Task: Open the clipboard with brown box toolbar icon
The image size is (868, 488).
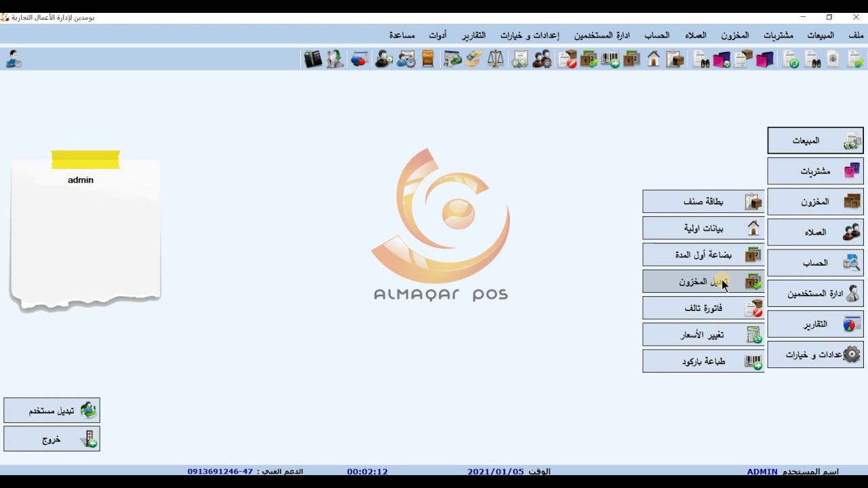Action: point(675,60)
